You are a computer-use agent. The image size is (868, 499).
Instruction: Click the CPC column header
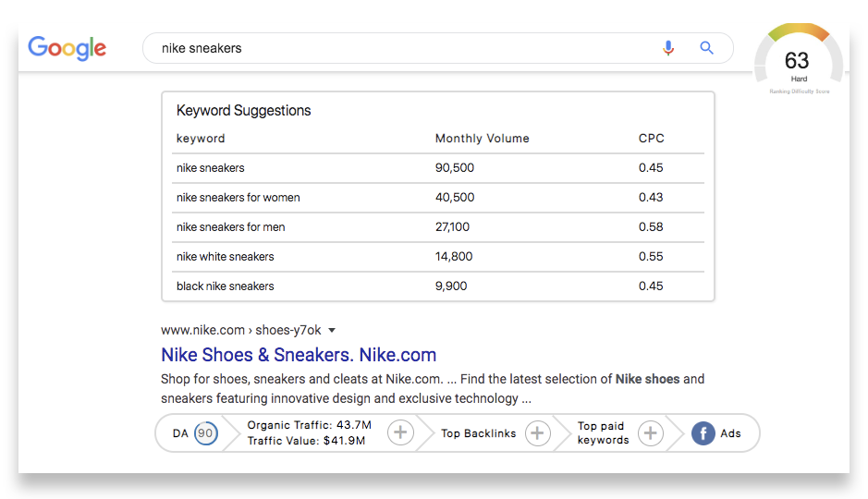tap(651, 139)
